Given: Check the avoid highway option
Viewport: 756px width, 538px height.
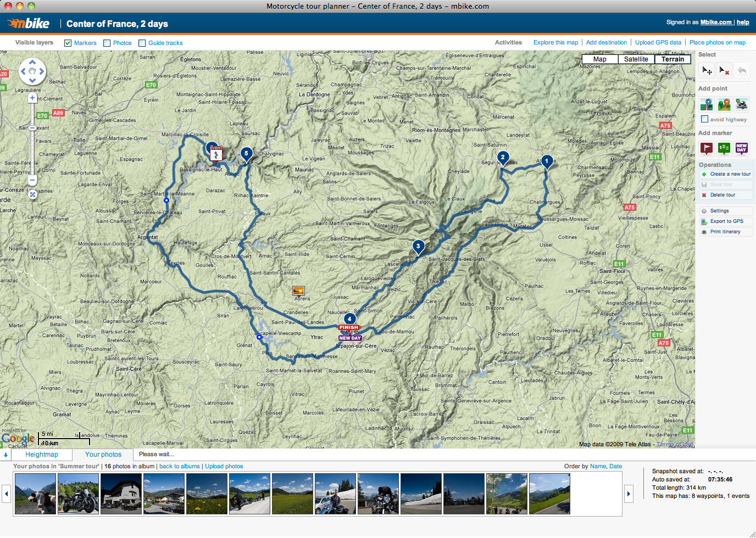Looking at the screenshot, I should tap(704, 119).
